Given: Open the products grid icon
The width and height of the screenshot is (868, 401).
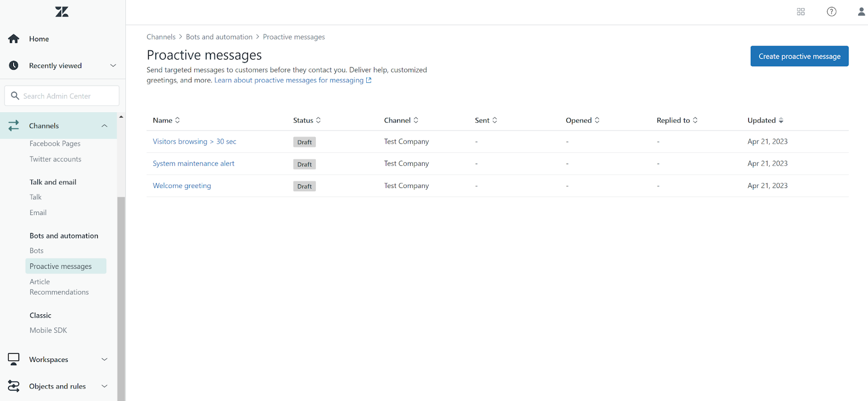Looking at the screenshot, I should [x=801, y=12].
